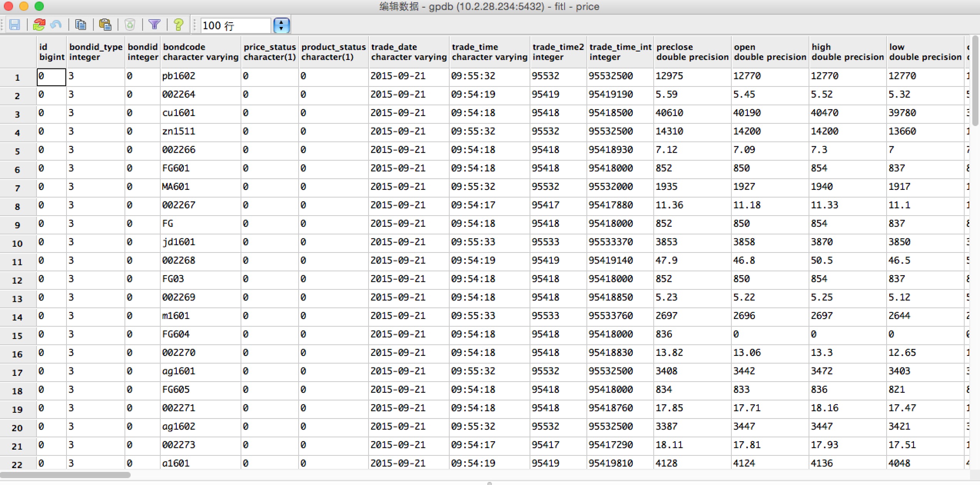Viewport: 980px width, 485px height.
Task: Select the price_status column header
Action: coord(270,52)
